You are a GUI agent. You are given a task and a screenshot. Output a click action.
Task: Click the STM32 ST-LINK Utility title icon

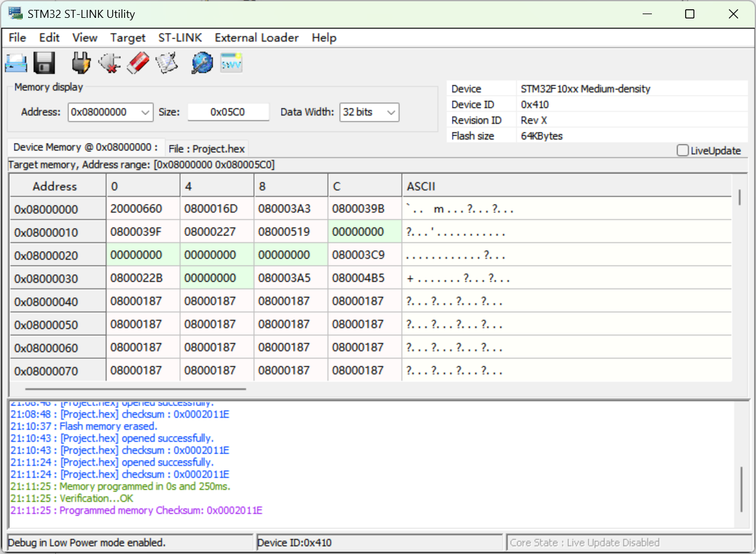15,14
